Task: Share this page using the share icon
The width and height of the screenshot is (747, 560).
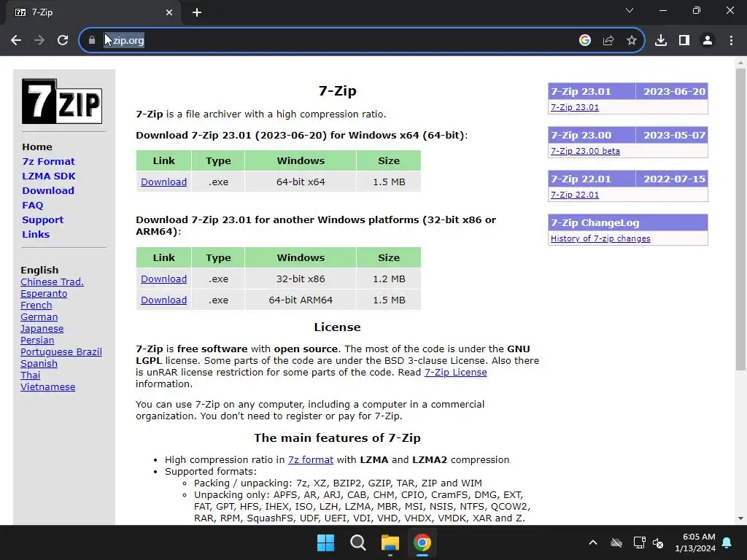Action: pyautogui.click(x=608, y=41)
